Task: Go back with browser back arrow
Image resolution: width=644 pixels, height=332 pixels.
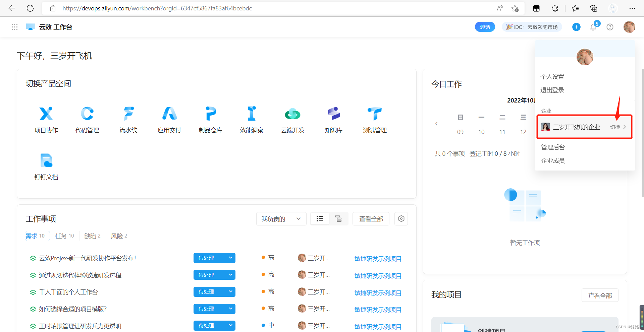Action: coord(12,8)
